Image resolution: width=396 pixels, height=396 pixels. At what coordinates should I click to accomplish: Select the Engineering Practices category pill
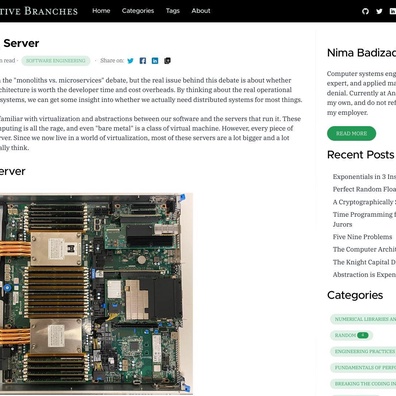coord(363,351)
